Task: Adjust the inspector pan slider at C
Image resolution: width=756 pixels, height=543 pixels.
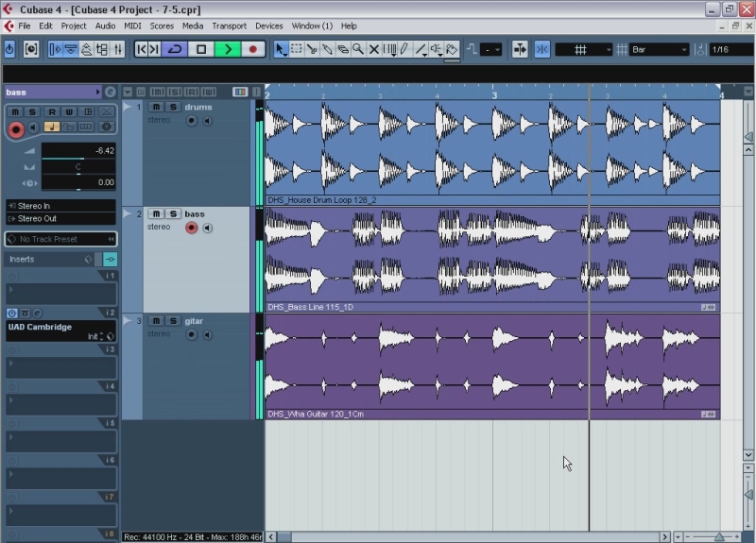Action: coord(78,167)
